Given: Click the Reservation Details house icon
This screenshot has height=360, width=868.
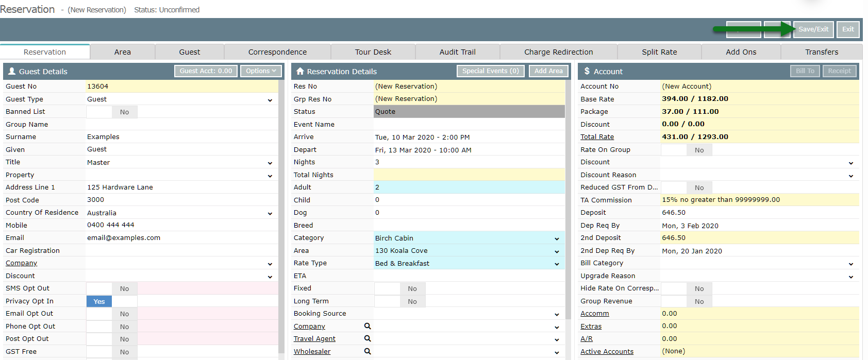Looking at the screenshot, I should tap(300, 71).
